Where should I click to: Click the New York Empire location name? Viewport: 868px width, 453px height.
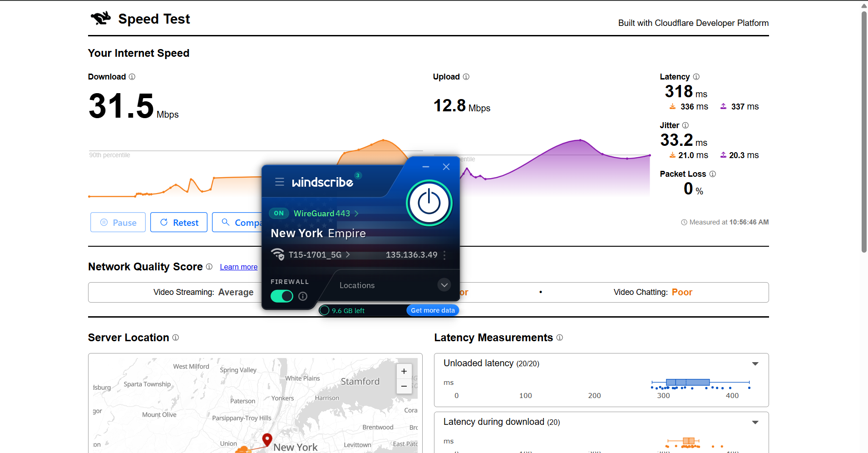(318, 233)
